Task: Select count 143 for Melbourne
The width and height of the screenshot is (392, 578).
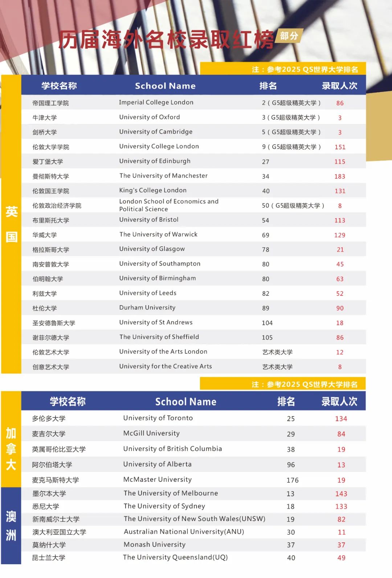Action: (x=341, y=494)
